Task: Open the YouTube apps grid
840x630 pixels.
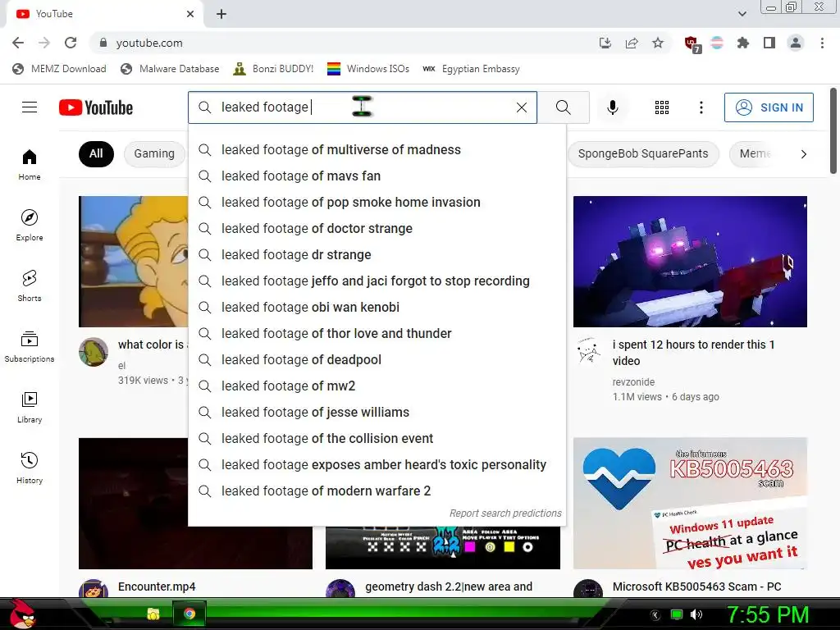Action: pyautogui.click(x=662, y=107)
